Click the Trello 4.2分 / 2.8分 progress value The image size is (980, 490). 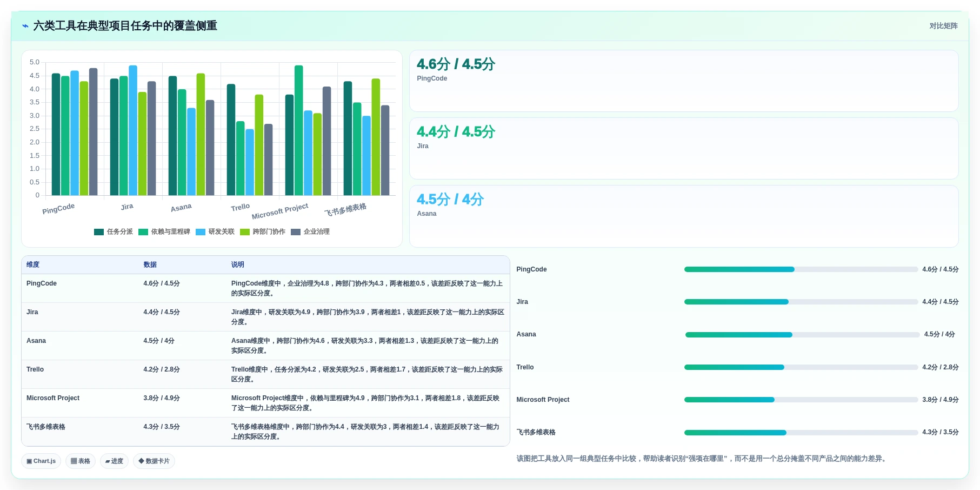[941, 367]
